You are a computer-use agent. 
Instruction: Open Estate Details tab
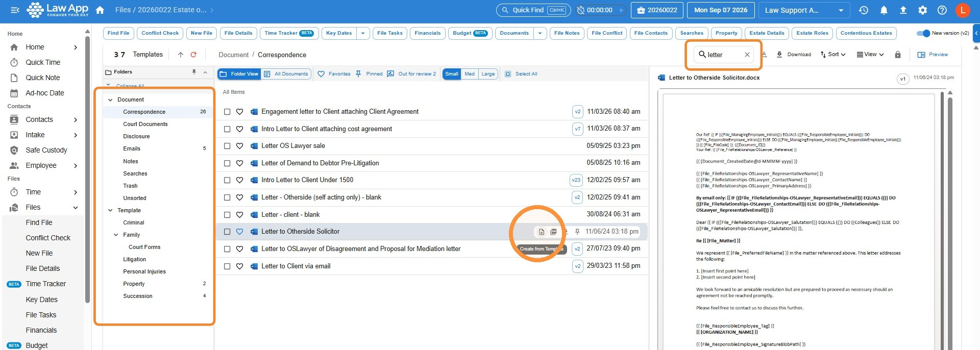pyautogui.click(x=767, y=33)
